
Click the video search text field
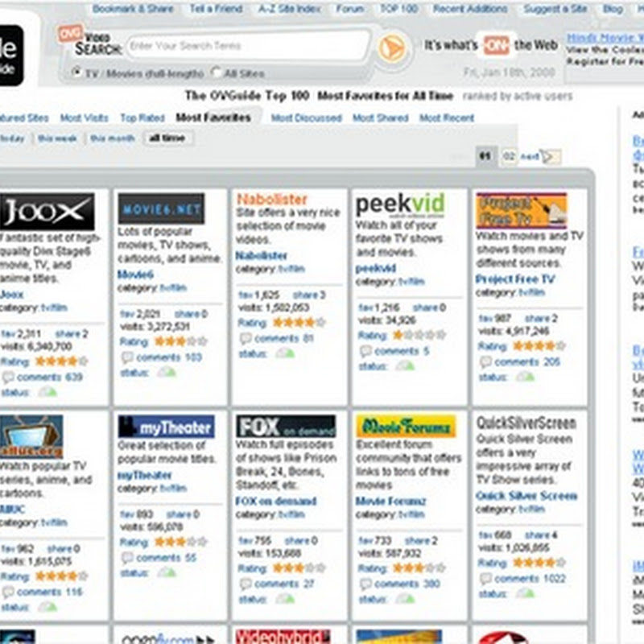pos(247,46)
